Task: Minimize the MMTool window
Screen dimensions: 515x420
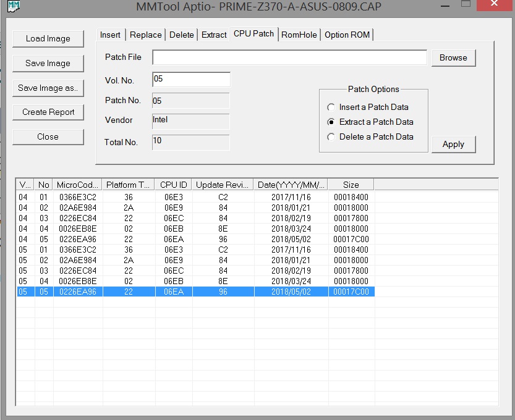Action: pyautogui.click(x=445, y=6)
